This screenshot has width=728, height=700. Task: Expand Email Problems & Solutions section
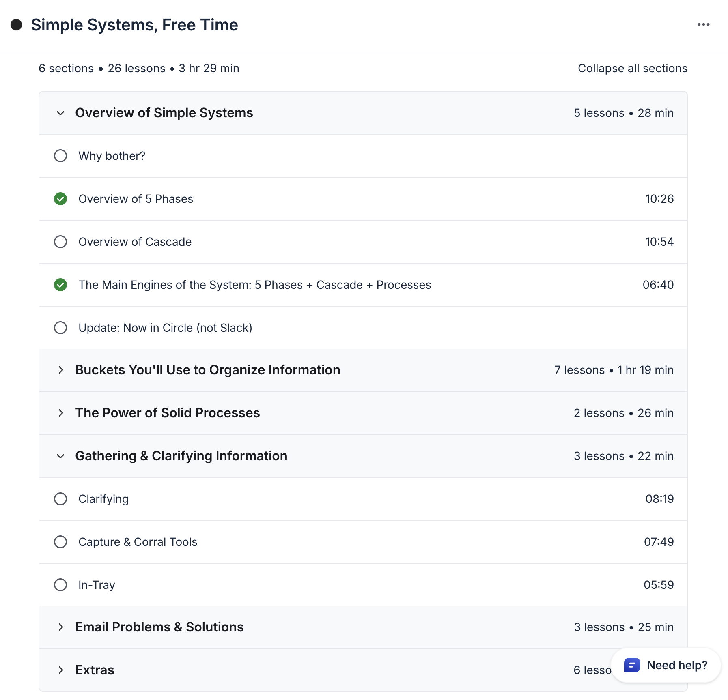(60, 627)
